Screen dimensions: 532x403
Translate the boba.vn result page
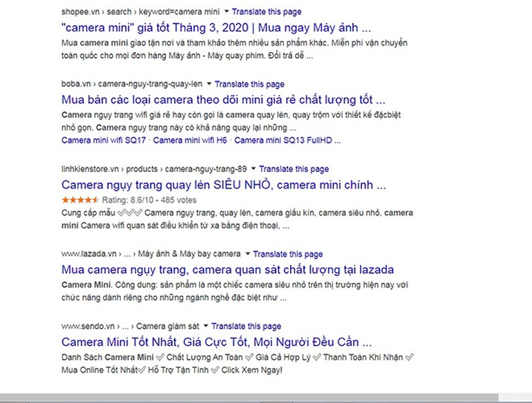tap(249, 84)
